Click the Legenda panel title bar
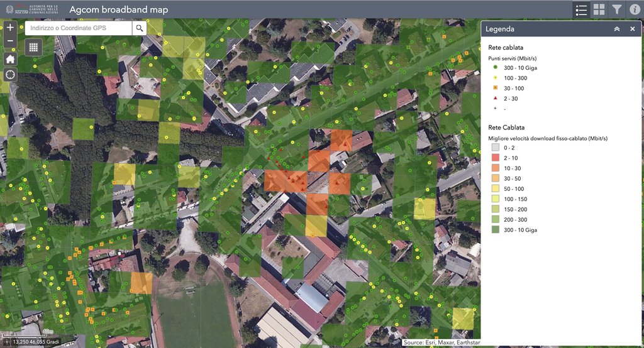Viewport: 644px width, 348px height. coord(541,29)
